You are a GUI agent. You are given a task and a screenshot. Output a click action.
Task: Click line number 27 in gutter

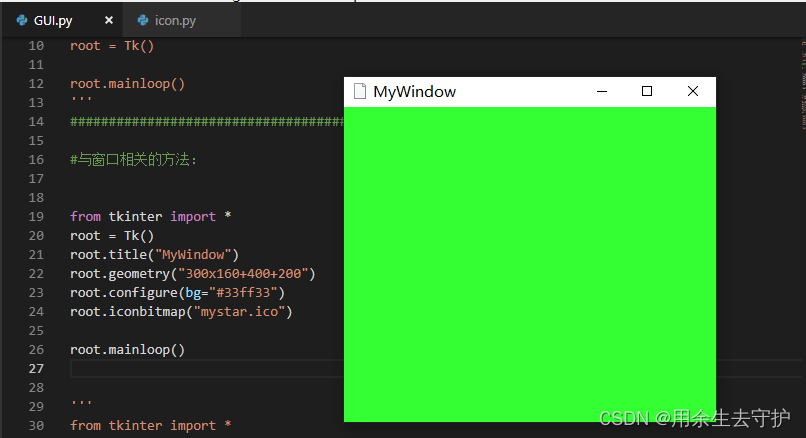coord(36,369)
